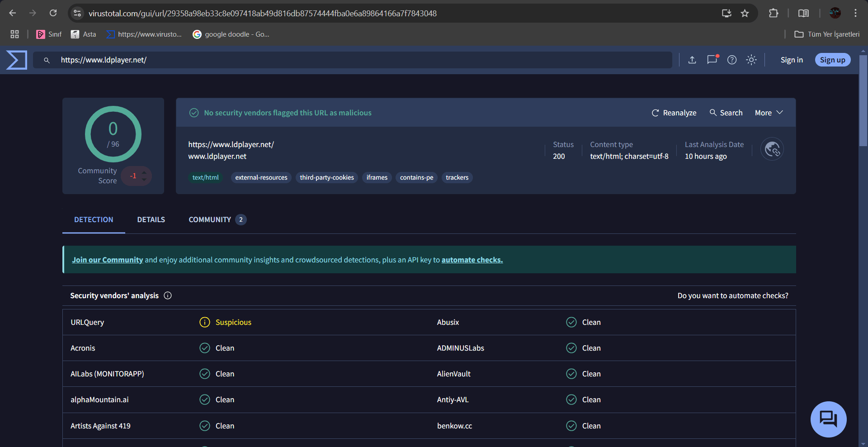Select the trackers tag
This screenshot has width=868, height=447.
pos(457,177)
